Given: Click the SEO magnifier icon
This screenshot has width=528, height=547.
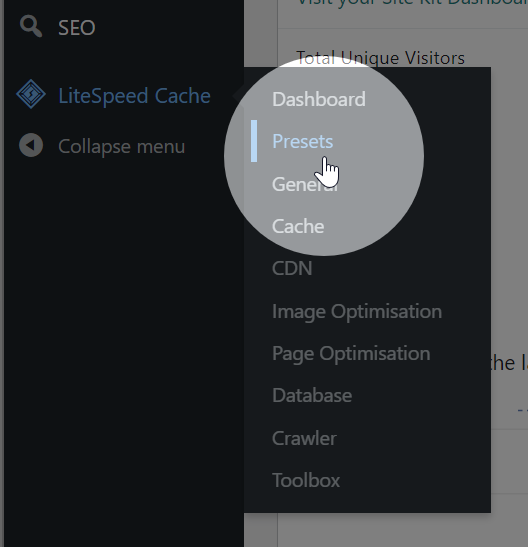Looking at the screenshot, I should pos(31,26).
